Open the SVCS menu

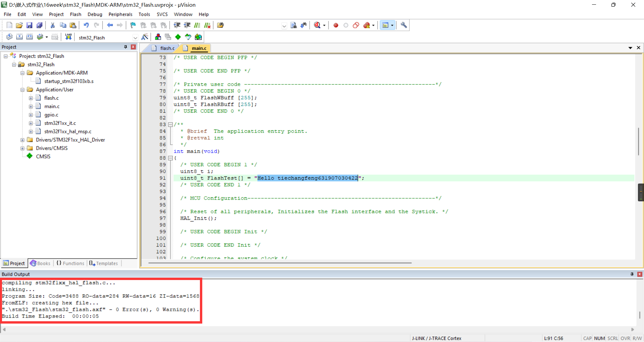(162, 14)
